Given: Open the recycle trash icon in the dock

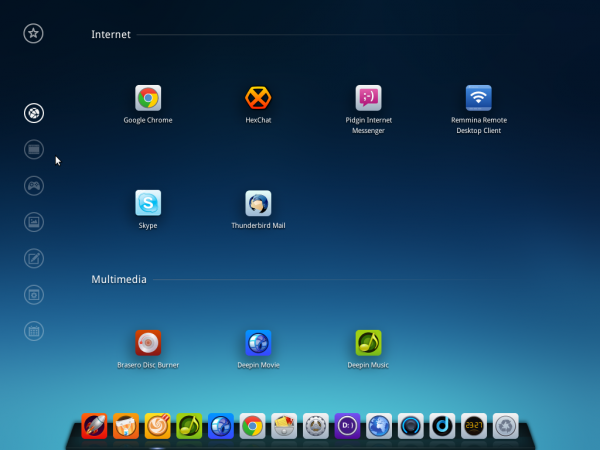Looking at the screenshot, I should tap(506, 426).
